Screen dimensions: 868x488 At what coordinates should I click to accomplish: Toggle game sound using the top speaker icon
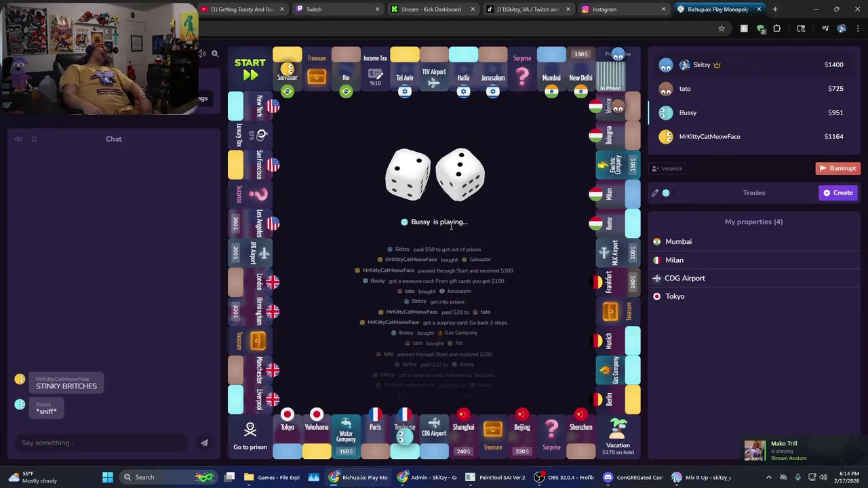[202, 54]
